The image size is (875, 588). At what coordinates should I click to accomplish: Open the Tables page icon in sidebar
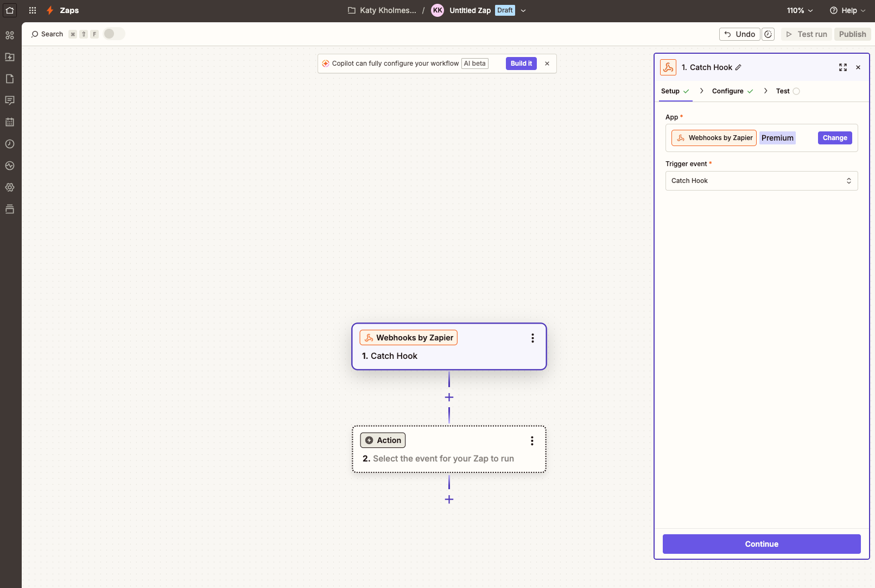pos(10,79)
